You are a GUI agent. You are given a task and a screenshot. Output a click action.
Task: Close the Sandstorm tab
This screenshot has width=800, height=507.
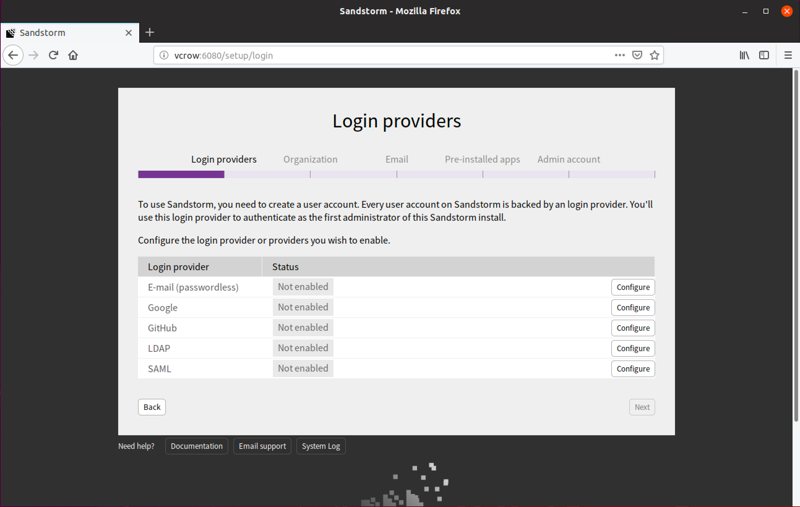pyautogui.click(x=129, y=33)
